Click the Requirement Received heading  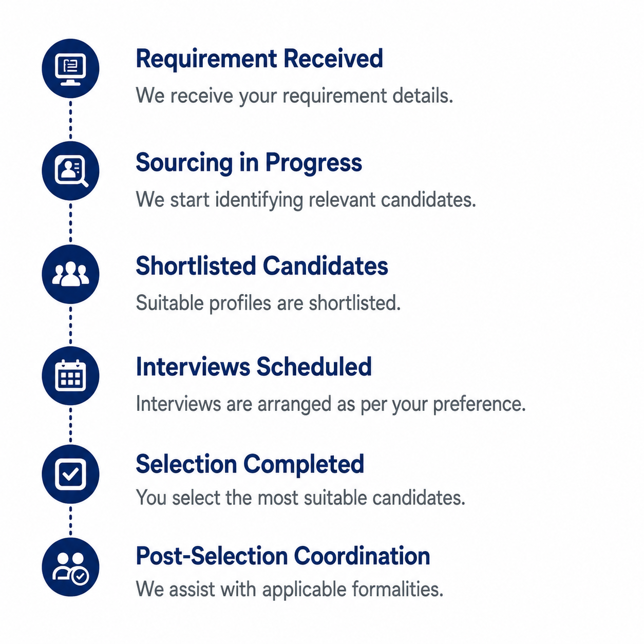click(259, 59)
